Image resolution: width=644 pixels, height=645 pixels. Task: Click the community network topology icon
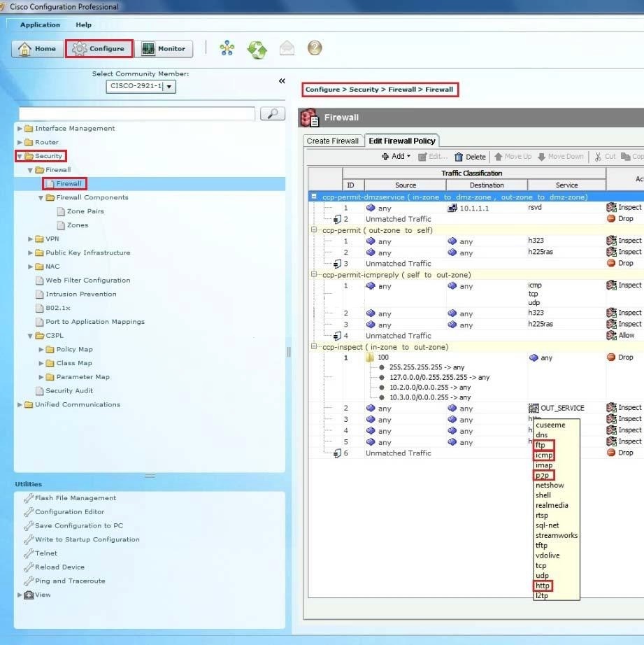click(227, 48)
